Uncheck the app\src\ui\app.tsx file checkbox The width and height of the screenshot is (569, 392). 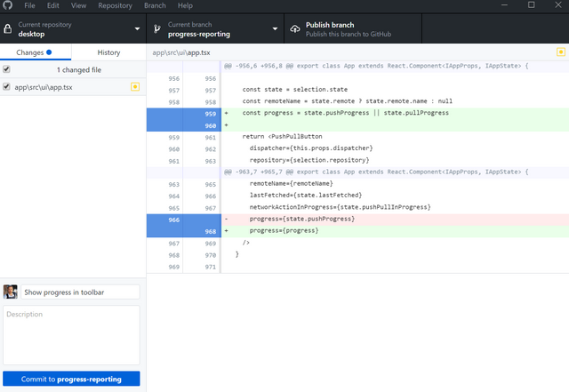coord(6,86)
